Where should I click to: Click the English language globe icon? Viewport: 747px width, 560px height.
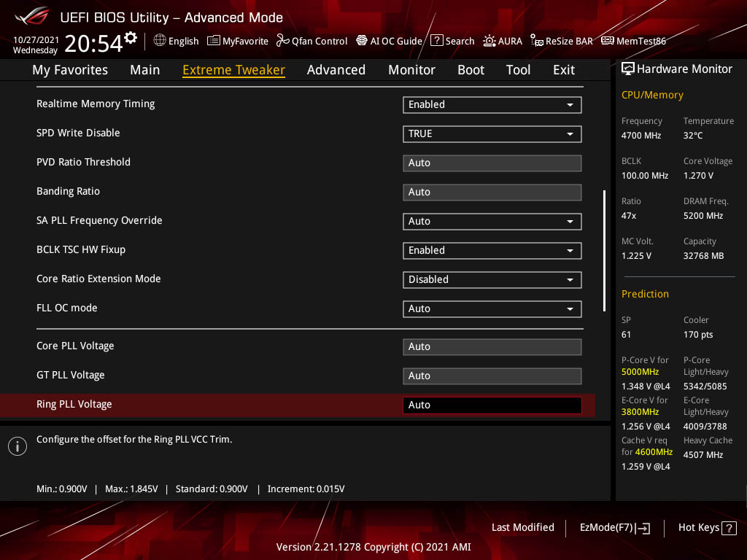[160, 41]
